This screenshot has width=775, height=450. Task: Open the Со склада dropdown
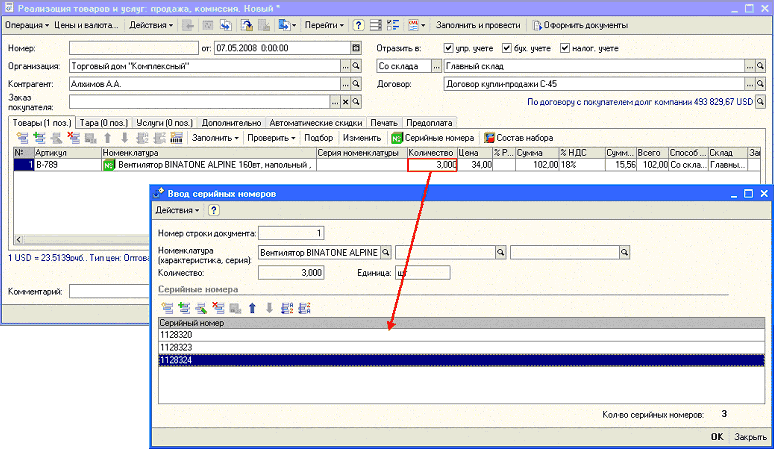pyautogui.click(x=433, y=66)
